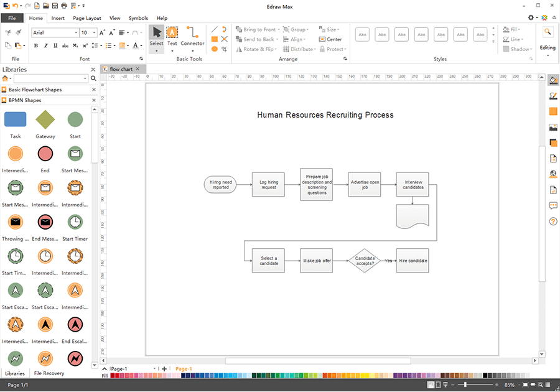Toggle Italic text formatting
Image resolution: width=560 pixels, height=392 pixels.
46,45
